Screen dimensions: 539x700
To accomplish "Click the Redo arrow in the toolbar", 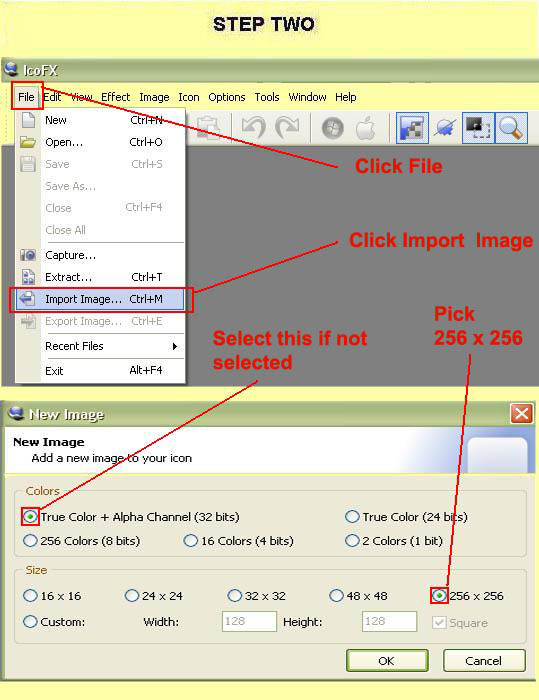I will pyautogui.click(x=287, y=128).
